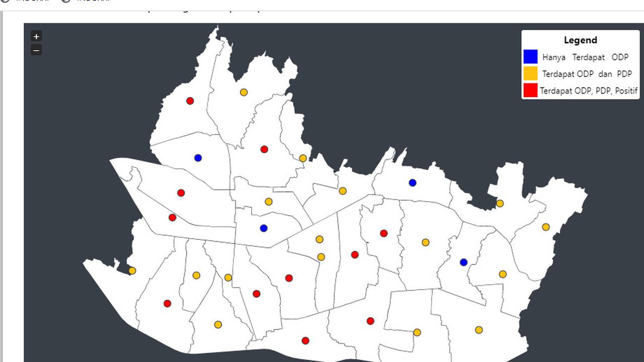This screenshot has height=362, width=644.
Task: Click the Legend title text
Action: pos(580,40)
